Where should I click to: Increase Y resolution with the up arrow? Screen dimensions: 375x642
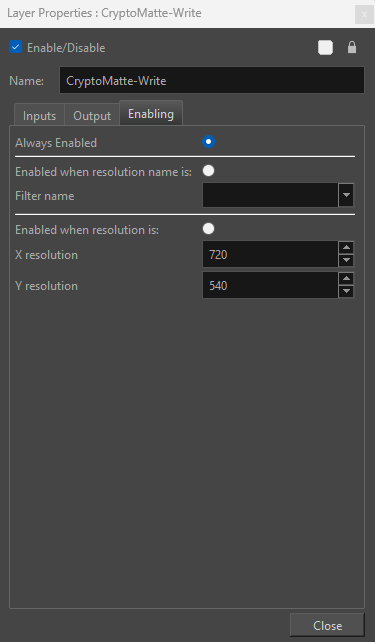tap(346, 279)
